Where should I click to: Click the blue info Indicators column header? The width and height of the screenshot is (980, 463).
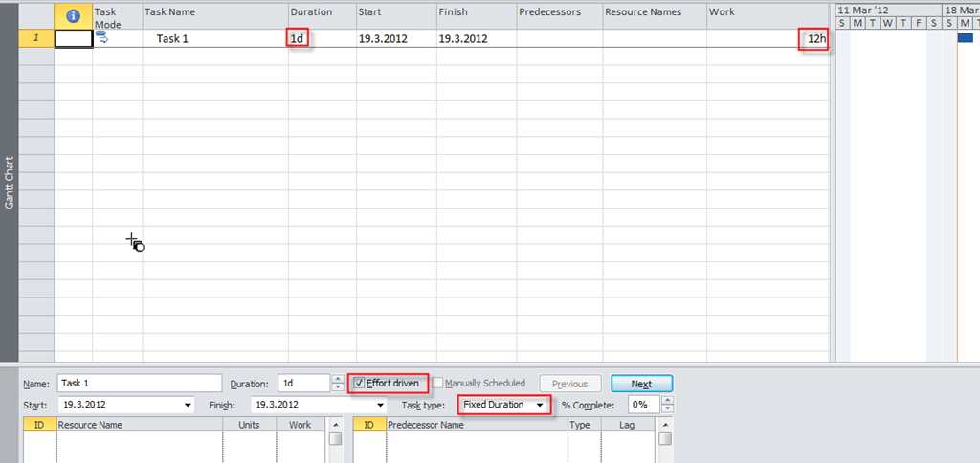[x=73, y=15]
